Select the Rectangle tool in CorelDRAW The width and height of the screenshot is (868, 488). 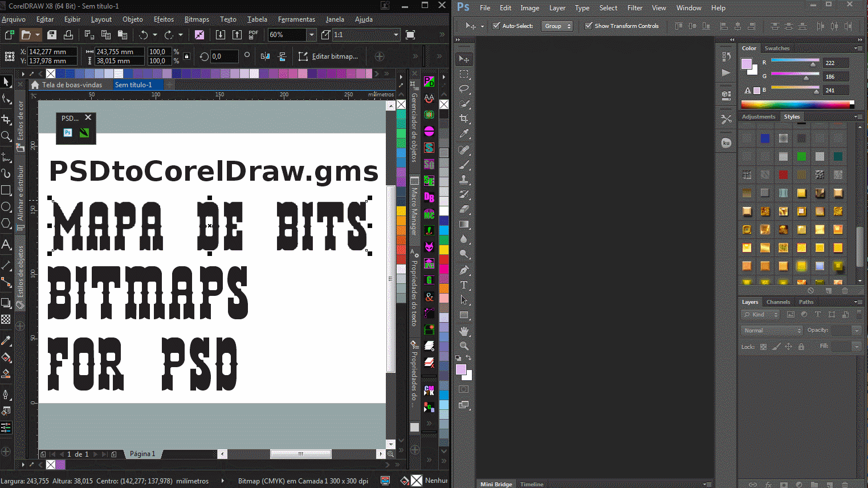[x=6, y=190]
